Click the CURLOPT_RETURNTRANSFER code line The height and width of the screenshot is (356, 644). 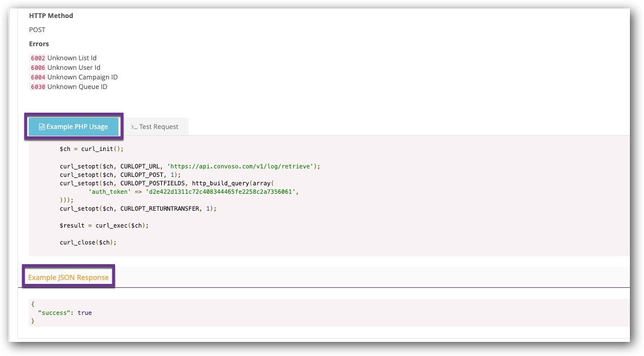pos(138,209)
